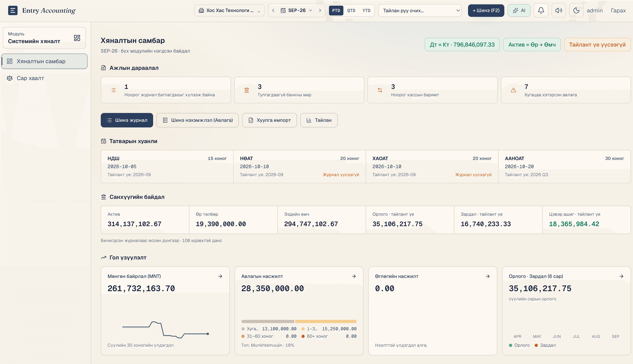The image size is (633, 364).
Task: Open the draft cash documents card
Action: pyautogui.click(x=432, y=90)
